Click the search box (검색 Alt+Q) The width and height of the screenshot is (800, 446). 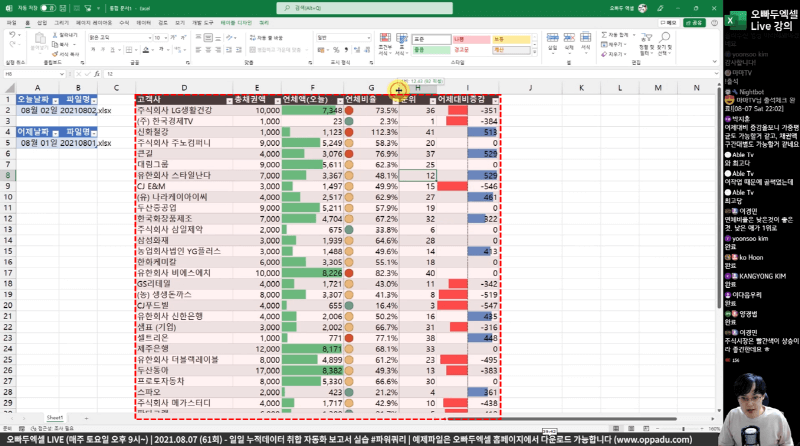364,8
